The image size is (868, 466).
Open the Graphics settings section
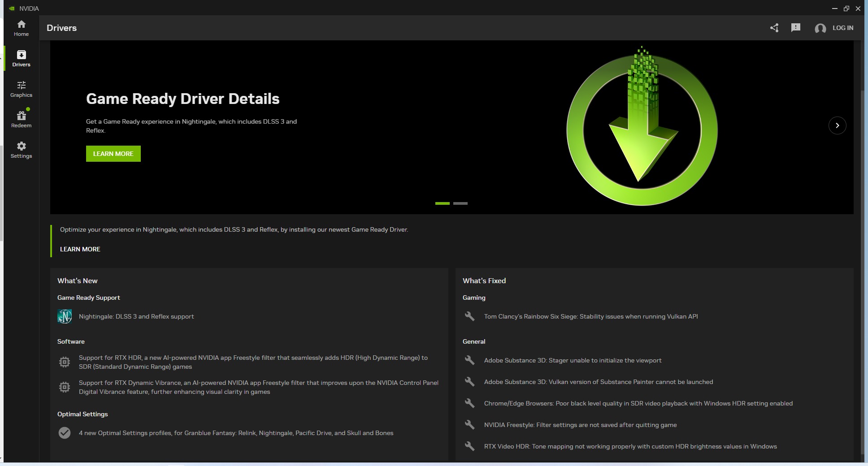[21, 89]
